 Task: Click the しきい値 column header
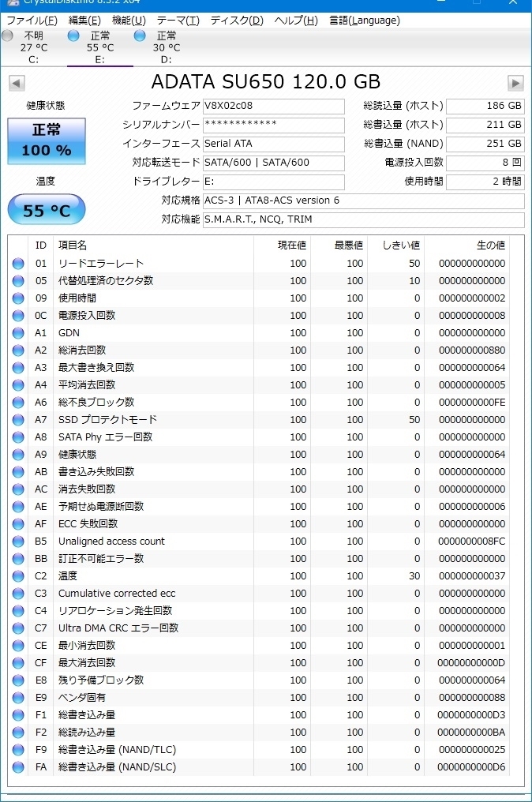coord(402,245)
